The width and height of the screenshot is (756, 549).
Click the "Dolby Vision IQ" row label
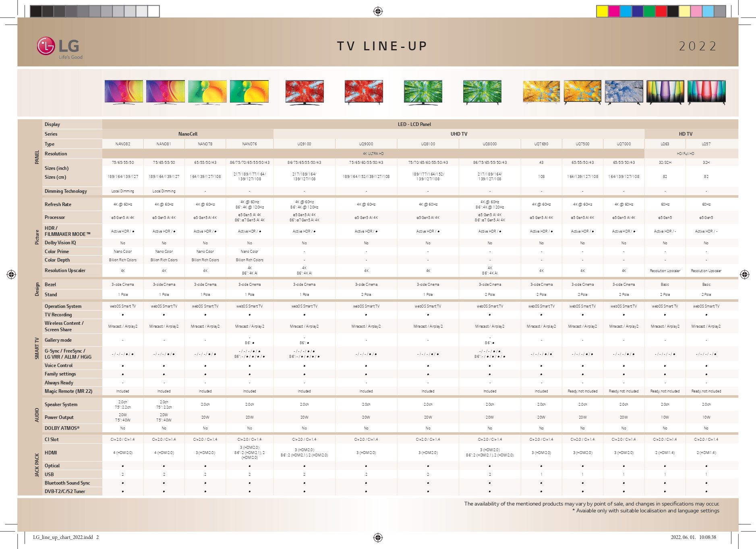pyautogui.click(x=60, y=243)
